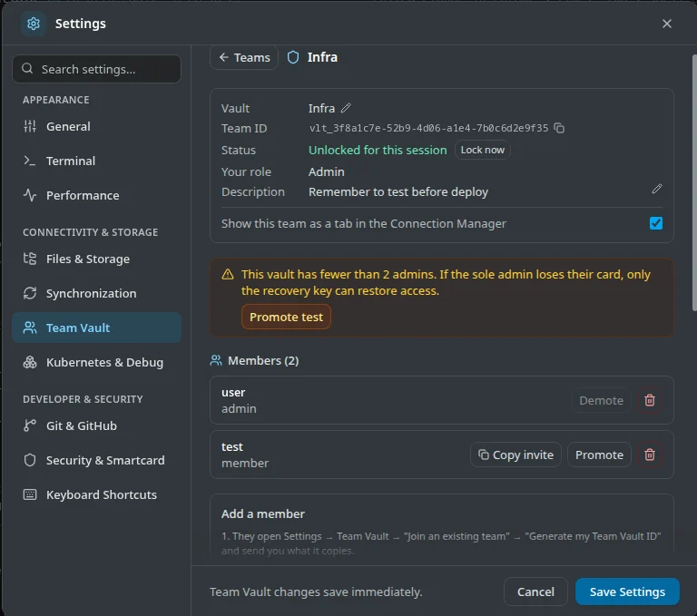Edit vault name Infra pencil icon
Viewport: 697px width, 616px height.
[x=346, y=108]
